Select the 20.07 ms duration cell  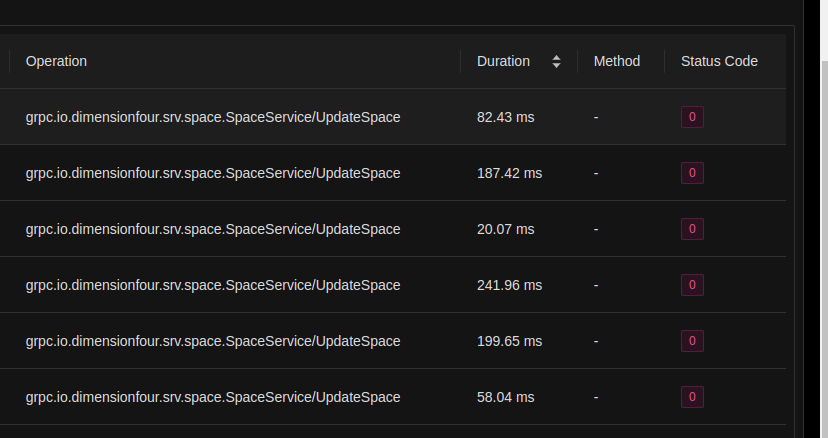tap(505, 229)
